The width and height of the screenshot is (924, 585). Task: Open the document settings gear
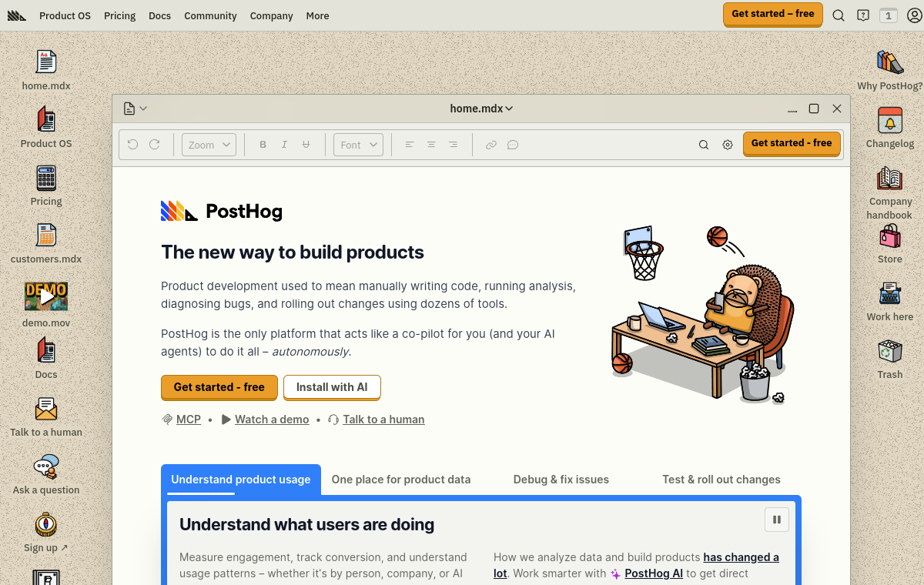tap(728, 144)
